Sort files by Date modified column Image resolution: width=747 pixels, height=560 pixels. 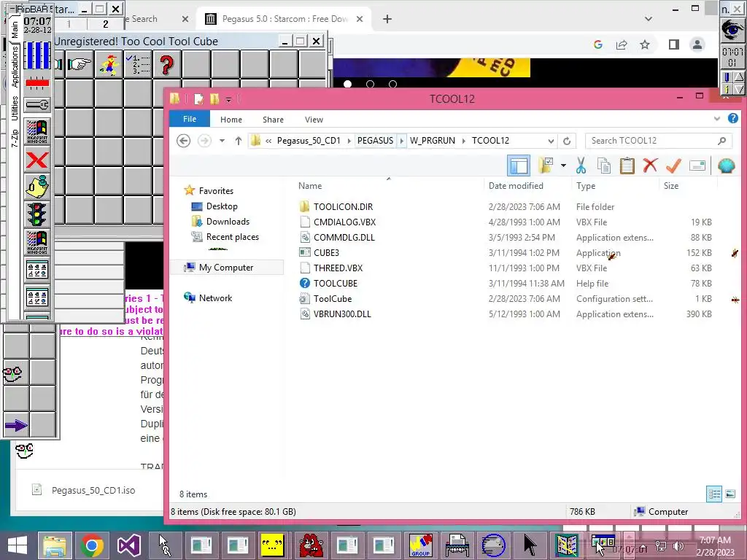[516, 186]
